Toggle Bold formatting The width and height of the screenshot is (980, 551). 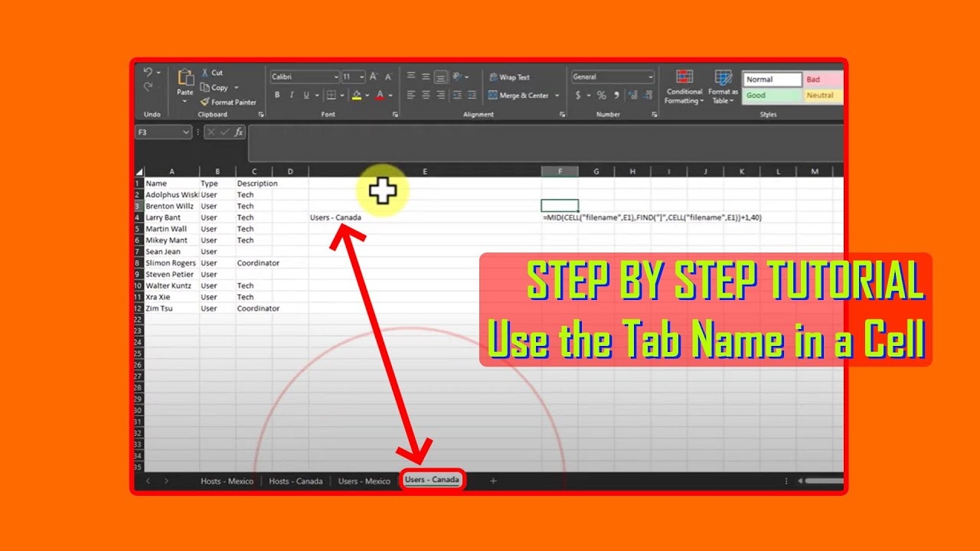pos(277,96)
